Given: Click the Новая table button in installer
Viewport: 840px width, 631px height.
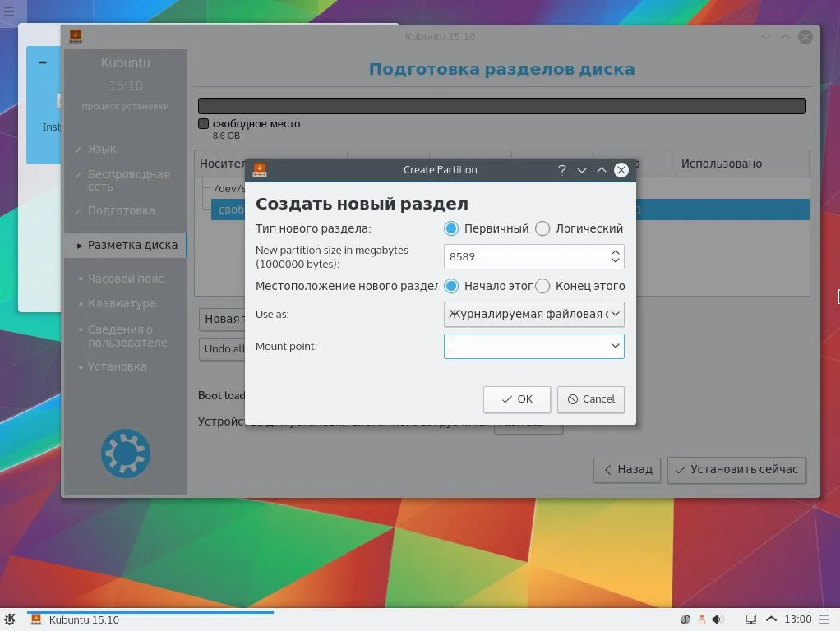Looking at the screenshot, I should coord(222,320).
